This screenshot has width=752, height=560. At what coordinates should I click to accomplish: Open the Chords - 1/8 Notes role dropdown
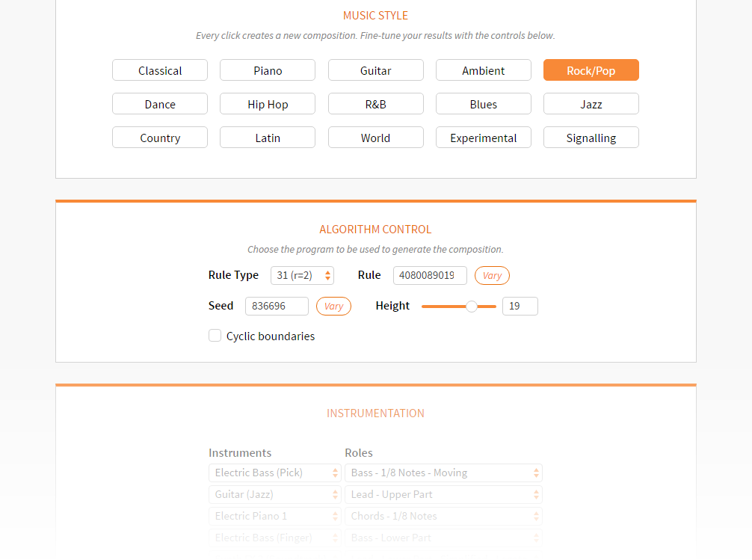pos(443,516)
